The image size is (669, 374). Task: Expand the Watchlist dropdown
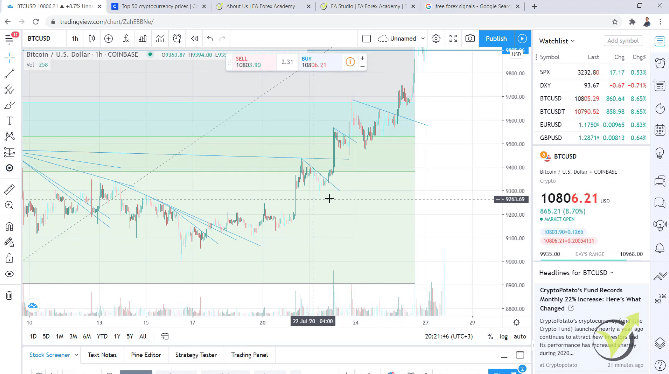(x=556, y=41)
